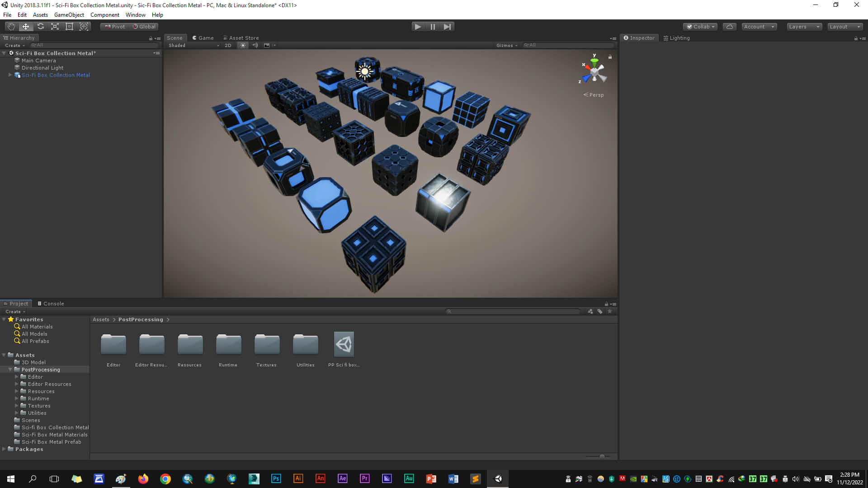The width and height of the screenshot is (868, 488).
Task: Toggle 2D view mode
Action: pyautogui.click(x=228, y=45)
